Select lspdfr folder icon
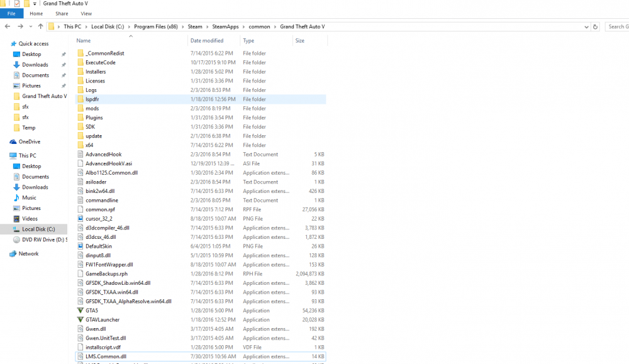Image resolution: width=629 pixels, height=364 pixels. (81, 99)
